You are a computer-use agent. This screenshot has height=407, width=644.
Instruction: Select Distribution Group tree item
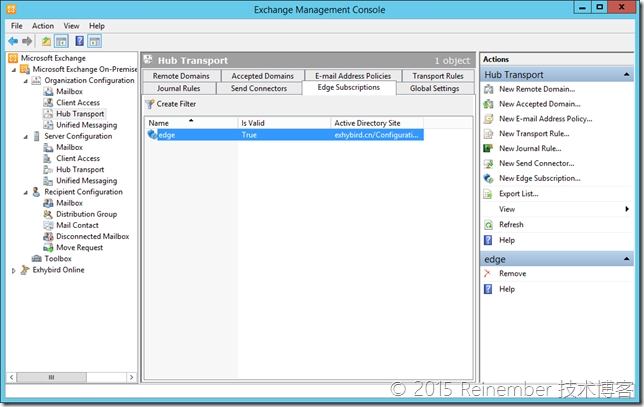click(x=87, y=214)
